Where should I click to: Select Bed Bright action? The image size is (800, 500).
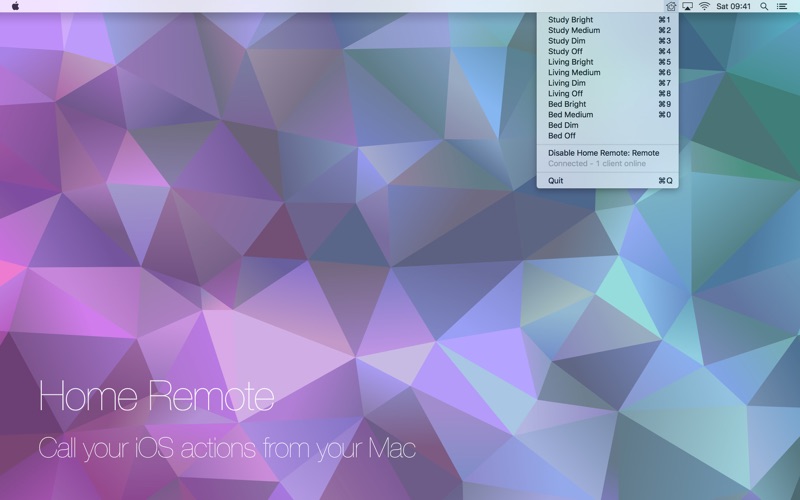click(608, 104)
